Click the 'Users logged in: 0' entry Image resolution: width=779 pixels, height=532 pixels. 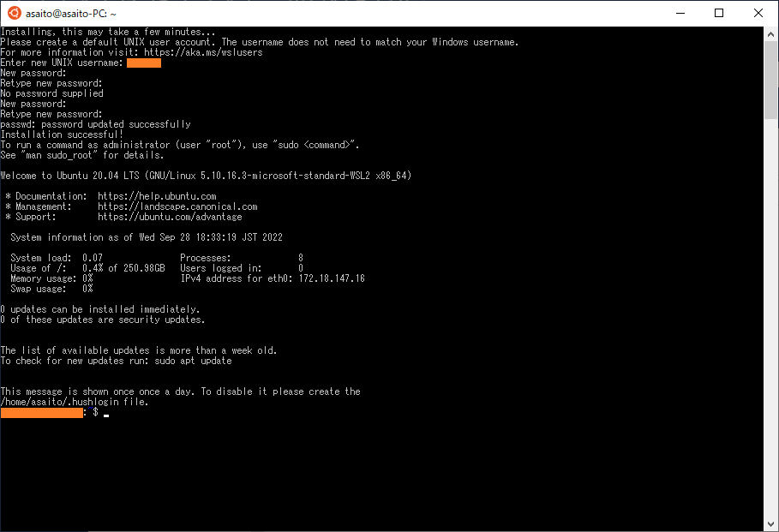pyautogui.click(x=242, y=268)
